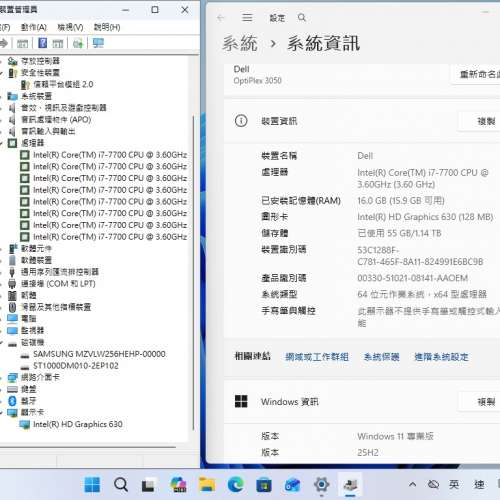
Task: Open Microsoft Store from the taskbar
Action: click(264, 485)
